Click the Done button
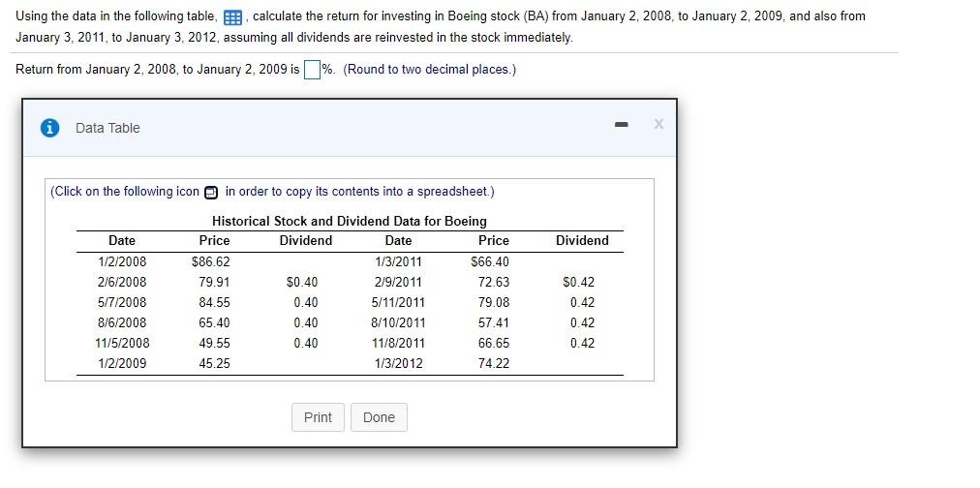Image resolution: width=980 pixels, height=488 pixels. (x=379, y=417)
